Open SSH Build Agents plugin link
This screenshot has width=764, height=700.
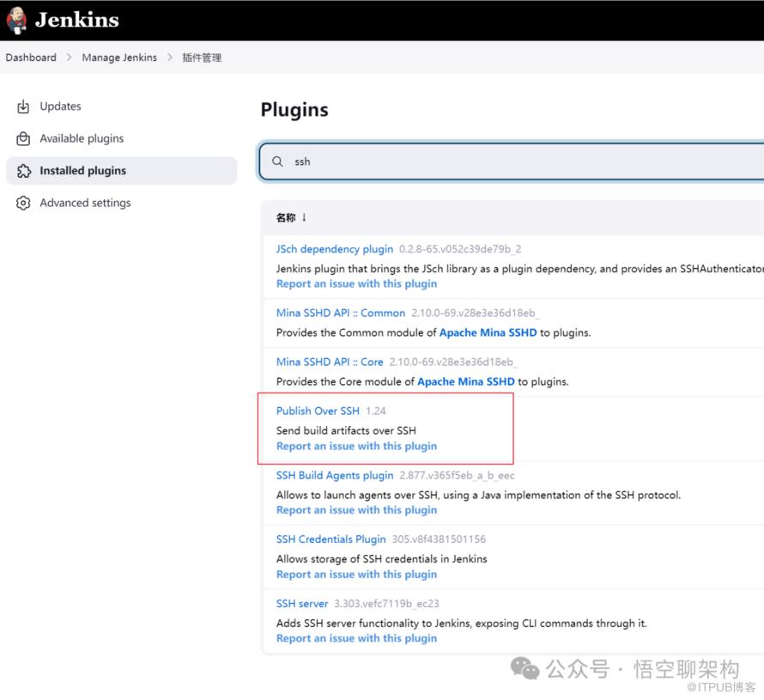pos(334,475)
